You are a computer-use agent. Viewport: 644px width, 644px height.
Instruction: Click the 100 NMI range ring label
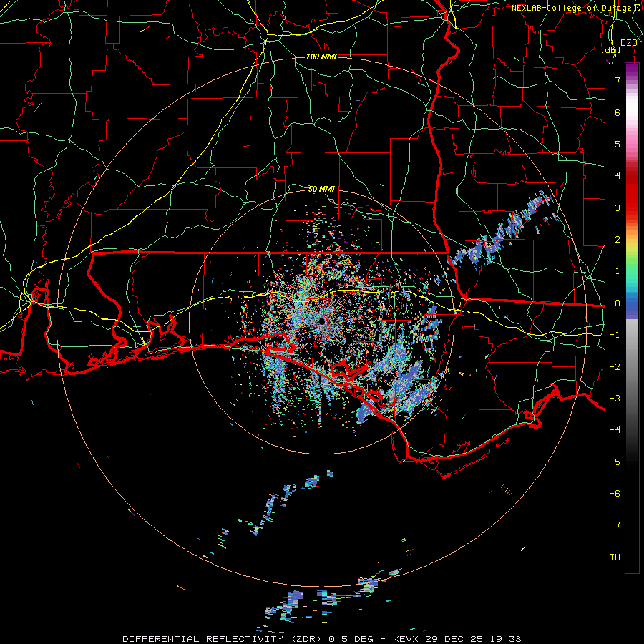(x=321, y=57)
